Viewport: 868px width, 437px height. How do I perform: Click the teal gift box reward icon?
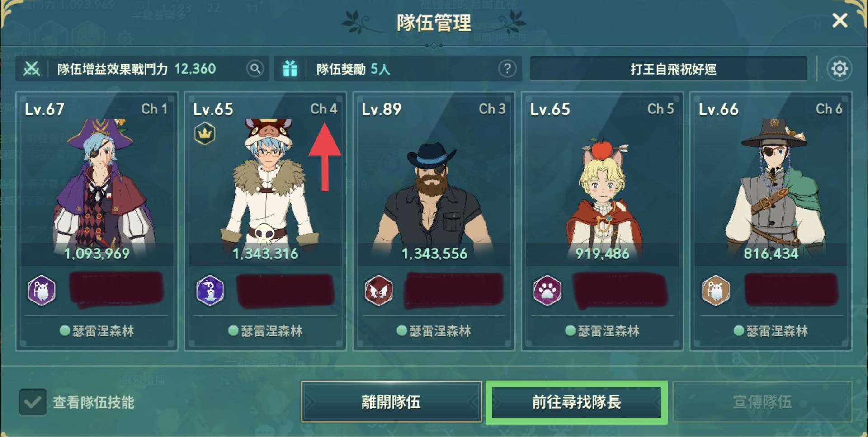coord(290,69)
